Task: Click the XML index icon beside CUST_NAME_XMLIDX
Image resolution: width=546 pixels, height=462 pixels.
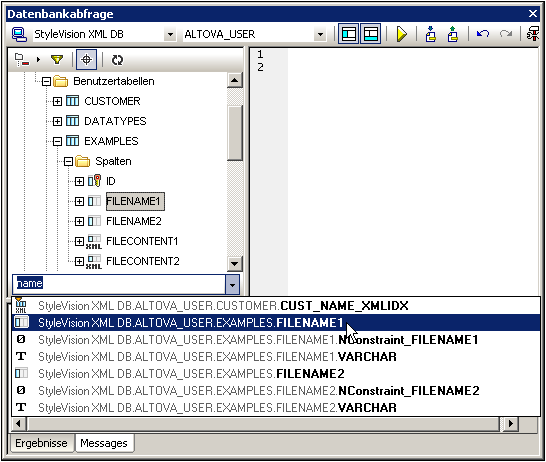Action: 21,305
